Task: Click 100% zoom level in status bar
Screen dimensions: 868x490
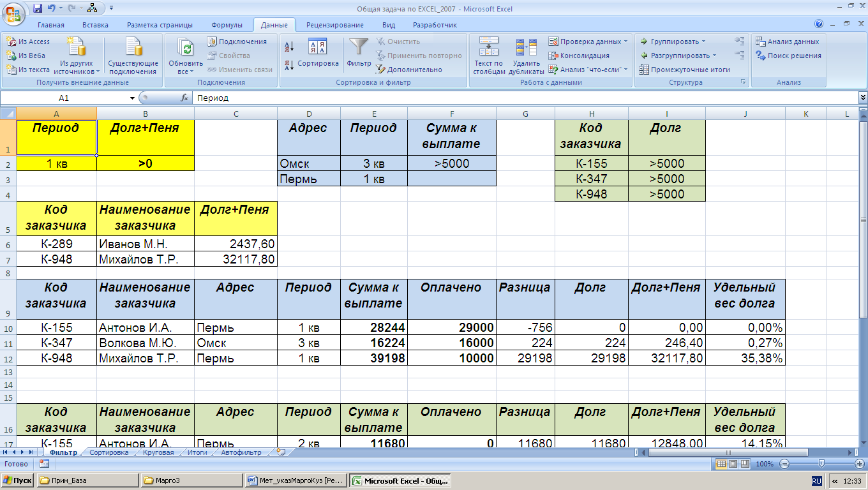Action: click(x=765, y=464)
